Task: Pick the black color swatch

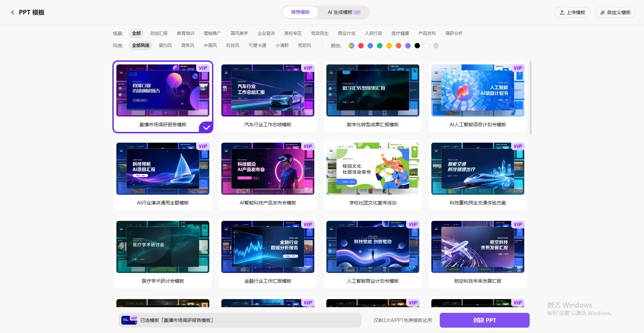Action: [x=417, y=46]
